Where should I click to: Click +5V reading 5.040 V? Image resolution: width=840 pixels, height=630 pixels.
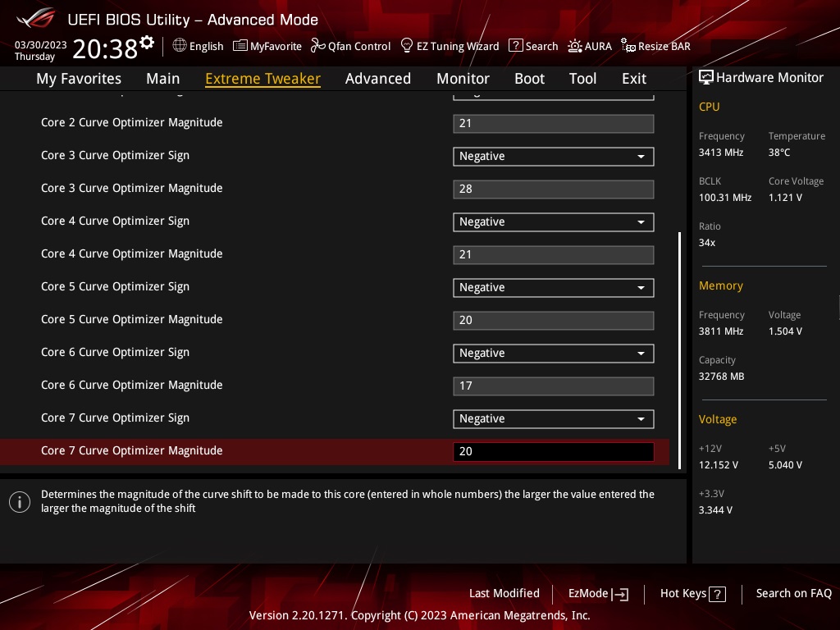click(785, 465)
